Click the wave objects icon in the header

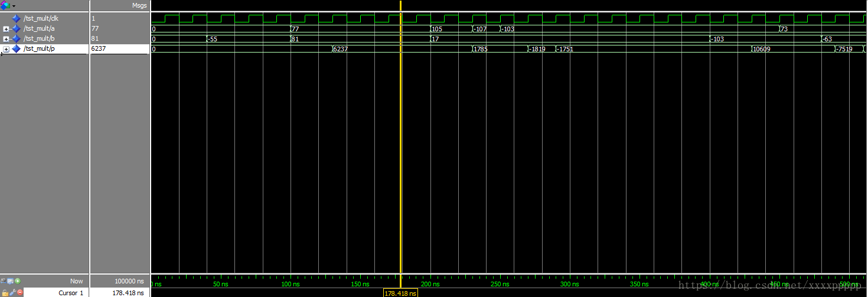5,5
